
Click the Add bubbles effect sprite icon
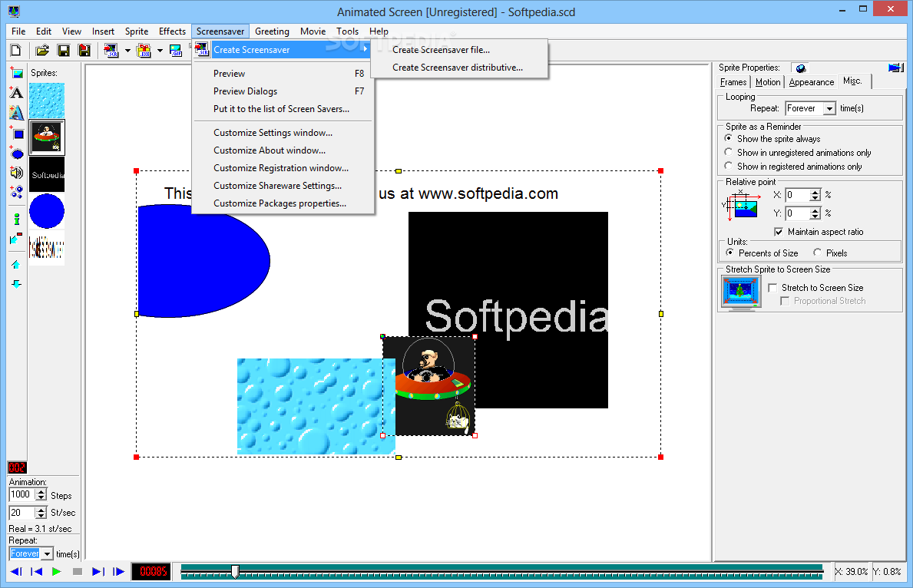pyautogui.click(x=16, y=192)
